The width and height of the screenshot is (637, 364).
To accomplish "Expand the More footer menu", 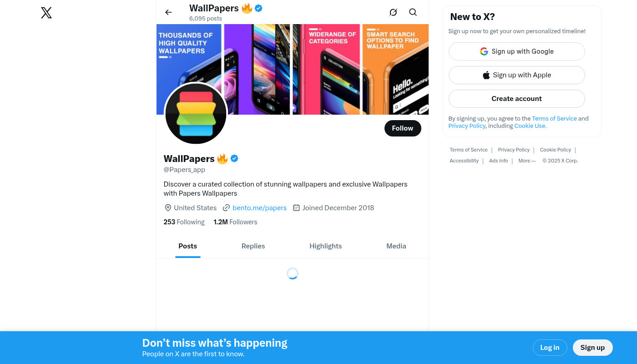I will coord(527,161).
